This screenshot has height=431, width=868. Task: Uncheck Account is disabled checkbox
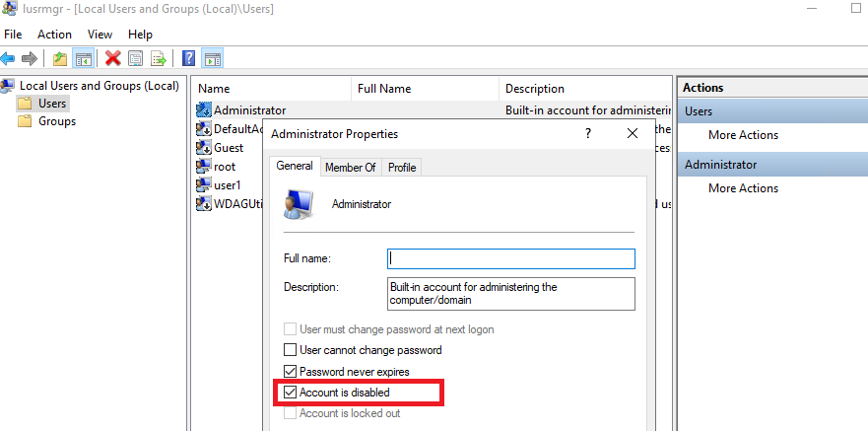click(290, 393)
